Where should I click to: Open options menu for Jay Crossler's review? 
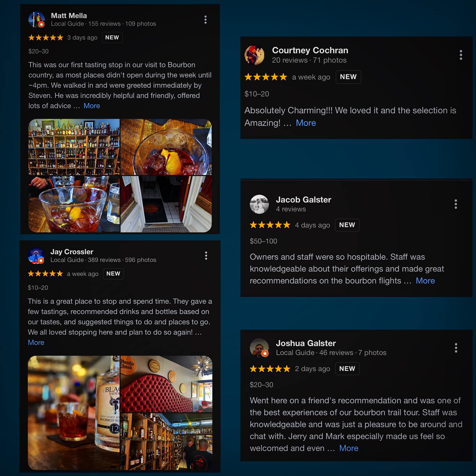pyautogui.click(x=206, y=256)
